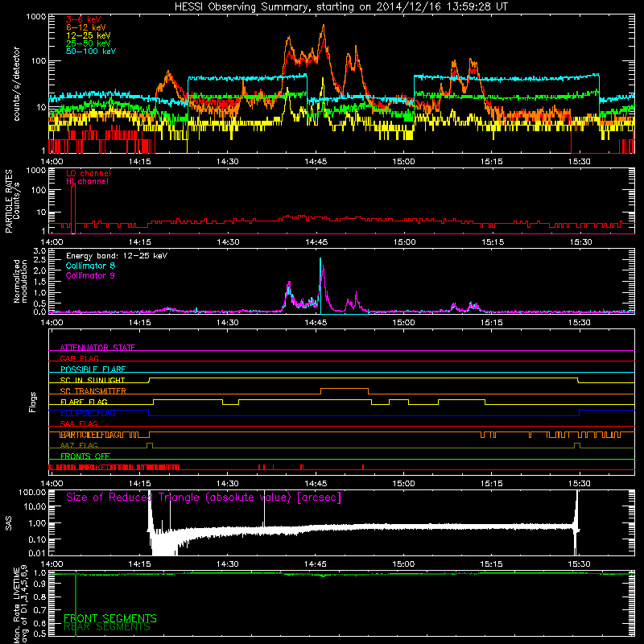This screenshot has height=644, width=644.
Task: Select the FRONTS OFF flag label
Action: pyautogui.click(x=85, y=456)
